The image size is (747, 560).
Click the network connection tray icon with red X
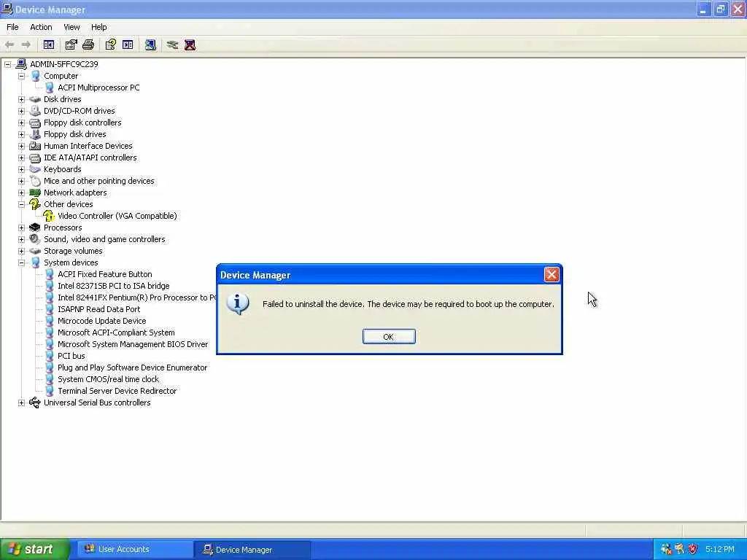[666, 549]
